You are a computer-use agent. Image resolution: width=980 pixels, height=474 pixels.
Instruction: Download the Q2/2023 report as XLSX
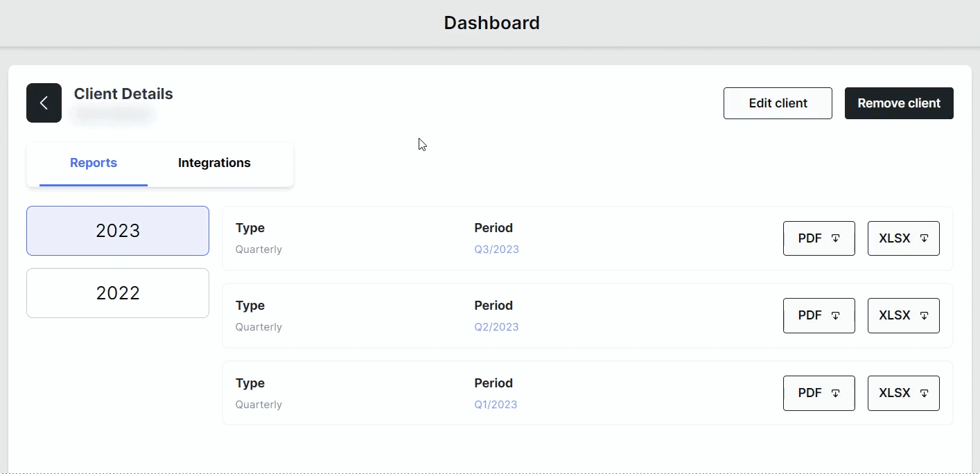904,315
